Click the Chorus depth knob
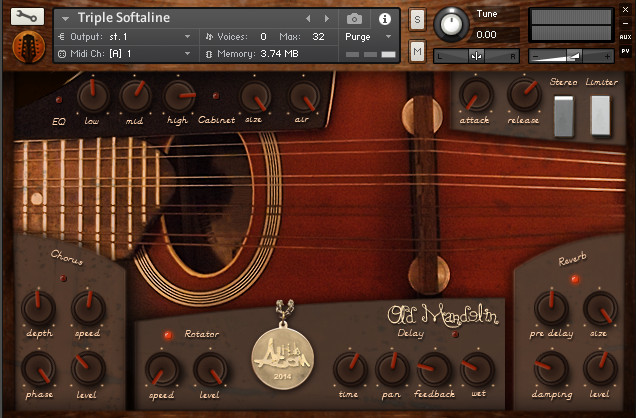Image resolution: width=636 pixels, height=418 pixels. click(x=39, y=308)
